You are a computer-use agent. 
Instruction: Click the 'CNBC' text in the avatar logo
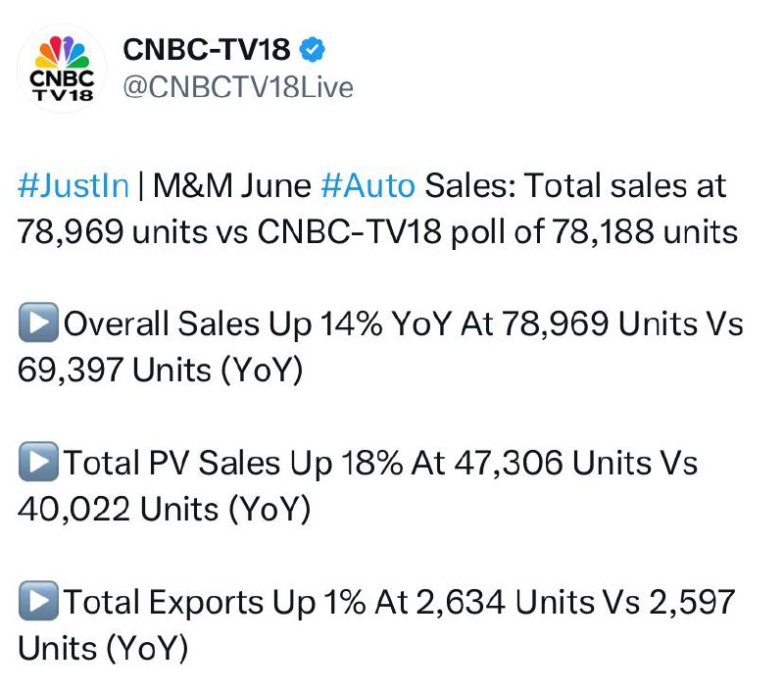coord(62,78)
